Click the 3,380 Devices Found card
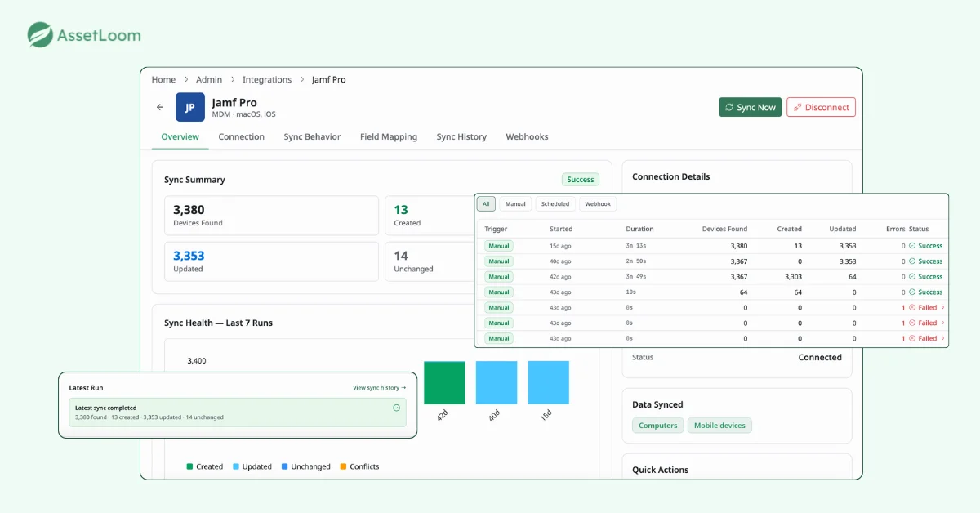Image resolution: width=980 pixels, height=513 pixels. pyautogui.click(x=271, y=216)
